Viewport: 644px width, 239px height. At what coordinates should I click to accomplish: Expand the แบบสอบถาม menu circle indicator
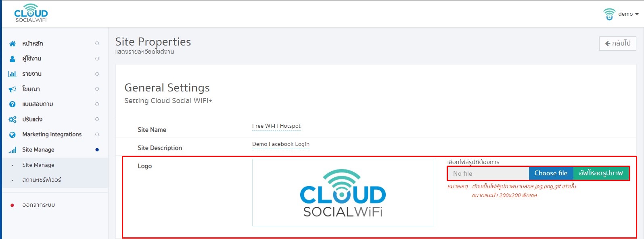[x=97, y=104]
